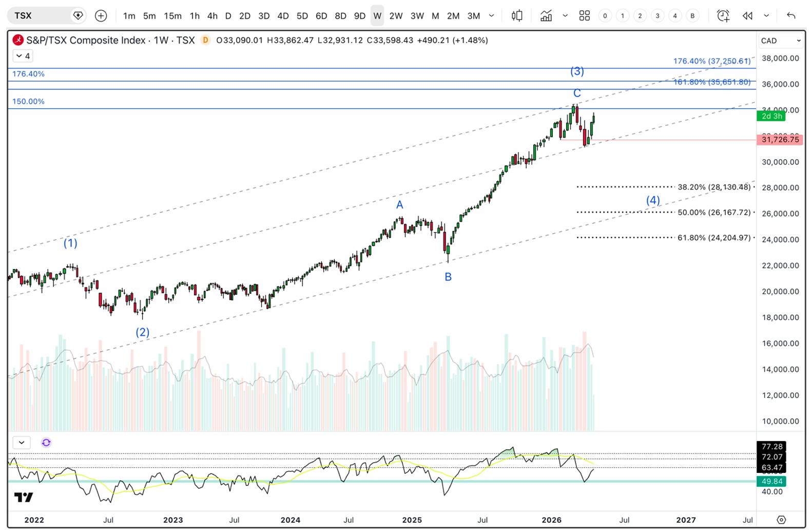Pick the 5D timeframe
812x532 pixels.
point(302,15)
